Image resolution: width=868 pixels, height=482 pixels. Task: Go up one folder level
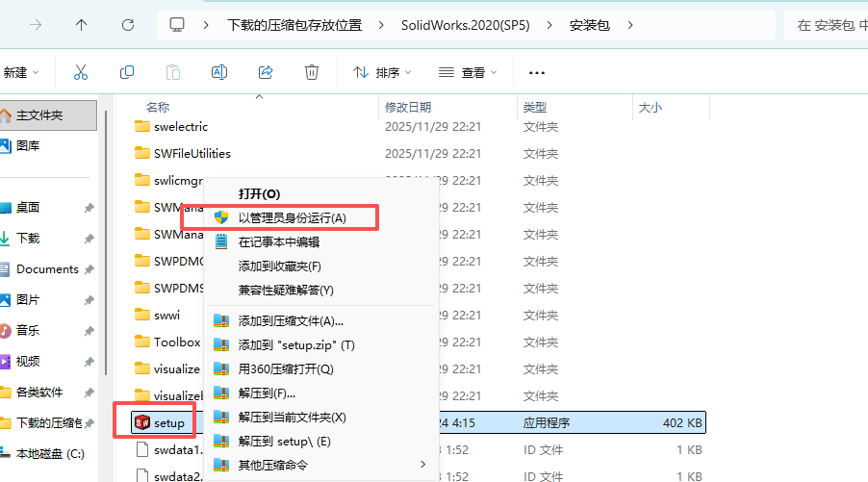pos(82,25)
